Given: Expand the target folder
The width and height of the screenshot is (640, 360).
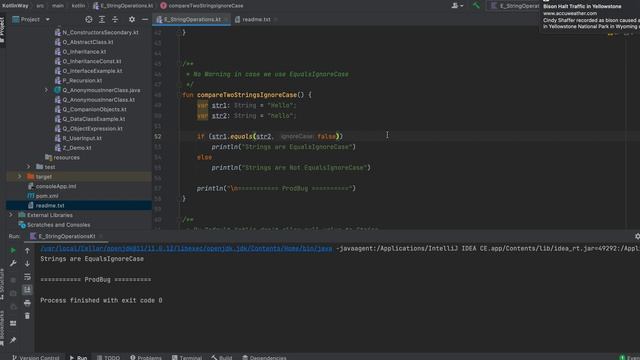Looking at the screenshot, I should coord(20,177).
